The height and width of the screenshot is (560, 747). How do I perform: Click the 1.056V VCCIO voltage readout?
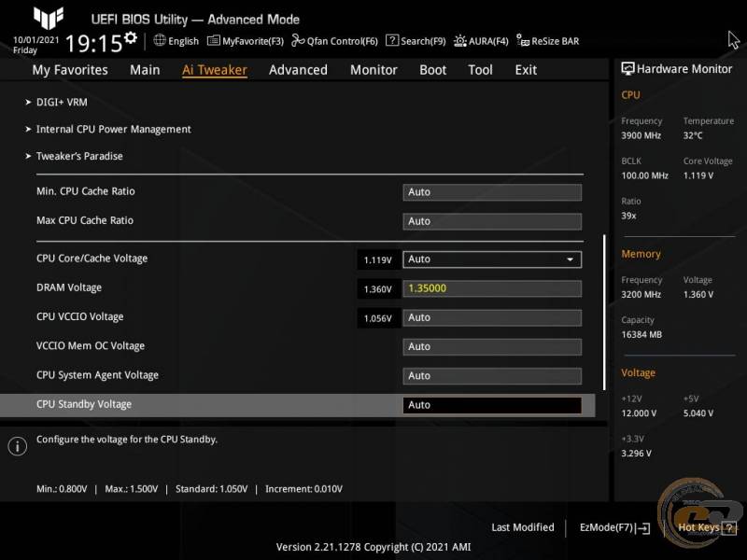pos(378,318)
